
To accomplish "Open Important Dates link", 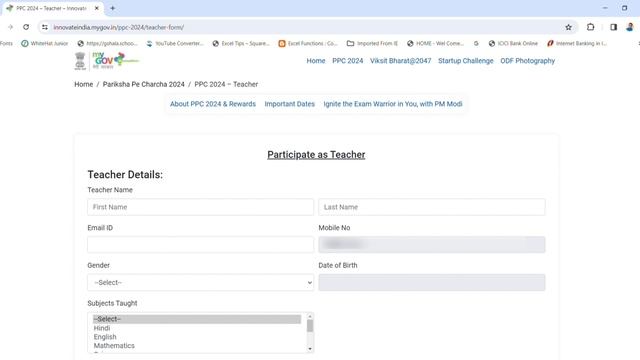I will [x=289, y=104].
